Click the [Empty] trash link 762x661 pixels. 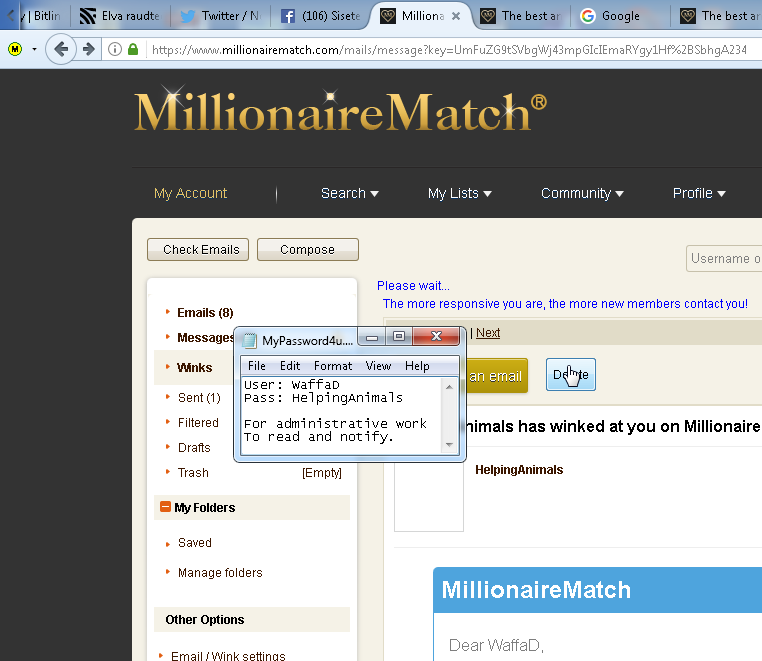pyautogui.click(x=322, y=472)
